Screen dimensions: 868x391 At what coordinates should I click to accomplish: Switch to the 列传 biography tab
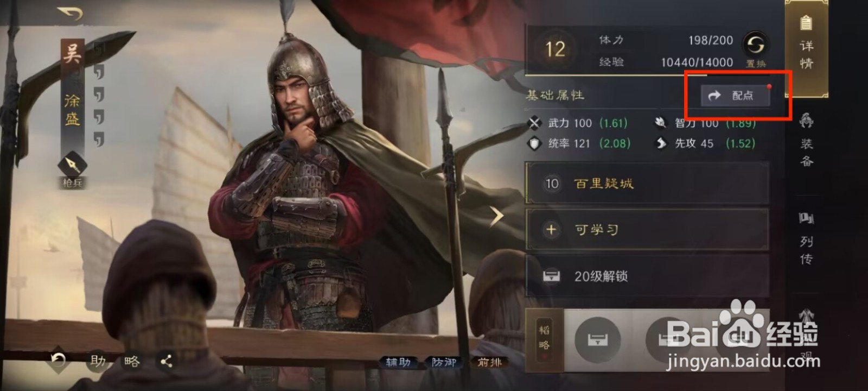(x=807, y=238)
